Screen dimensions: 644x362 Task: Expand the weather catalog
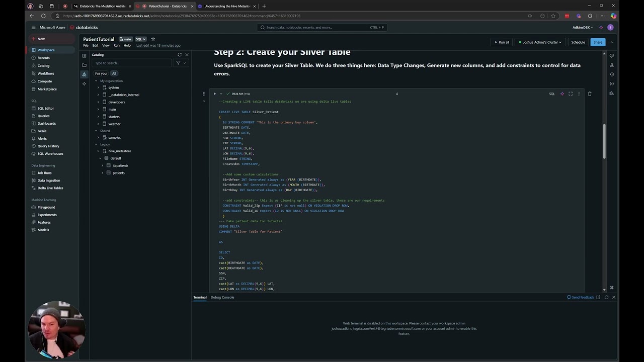tap(98, 124)
